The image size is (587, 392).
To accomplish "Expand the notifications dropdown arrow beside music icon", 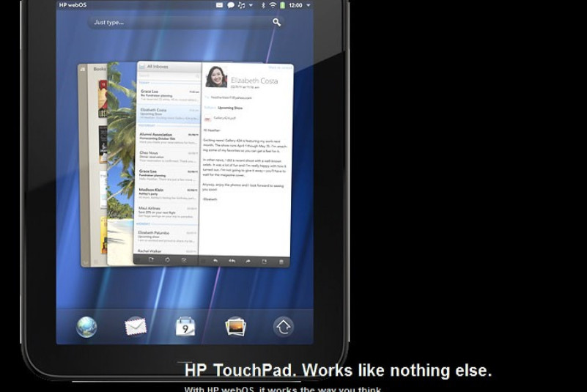I will [251, 5].
